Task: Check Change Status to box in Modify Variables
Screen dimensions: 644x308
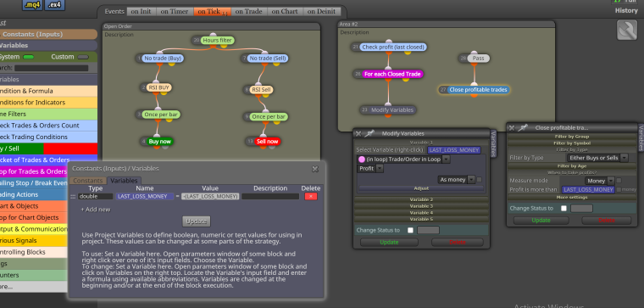Action: tap(410, 230)
